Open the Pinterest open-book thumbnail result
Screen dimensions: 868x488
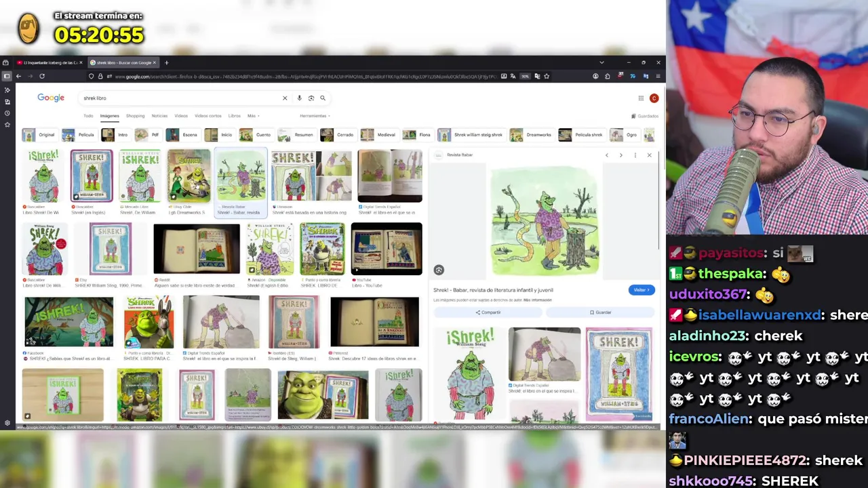click(x=374, y=323)
